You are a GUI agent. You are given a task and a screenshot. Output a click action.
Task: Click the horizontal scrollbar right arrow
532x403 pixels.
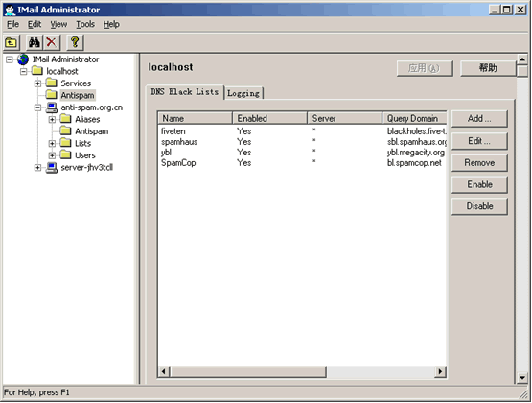(440, 371)
